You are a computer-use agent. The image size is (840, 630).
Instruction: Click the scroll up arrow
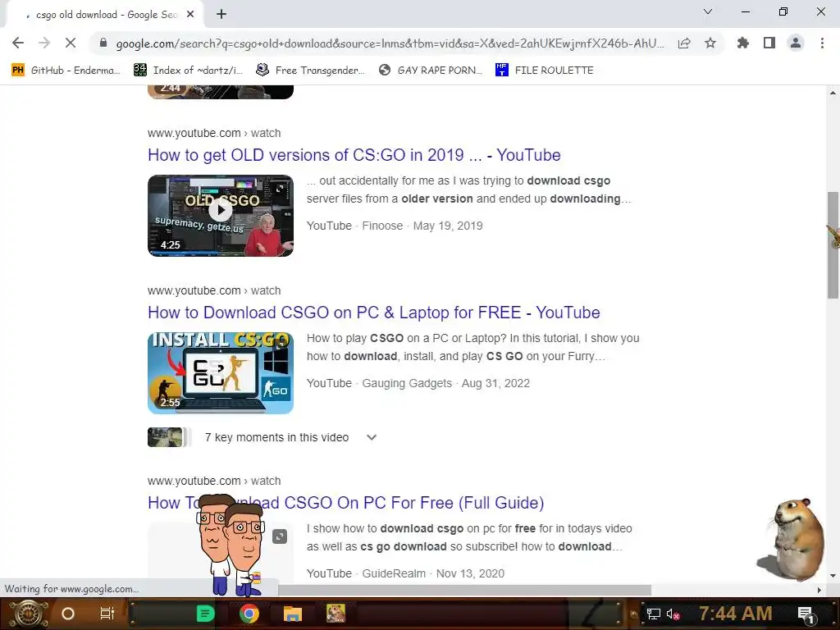pyautogui.click(x=833, y=93)
